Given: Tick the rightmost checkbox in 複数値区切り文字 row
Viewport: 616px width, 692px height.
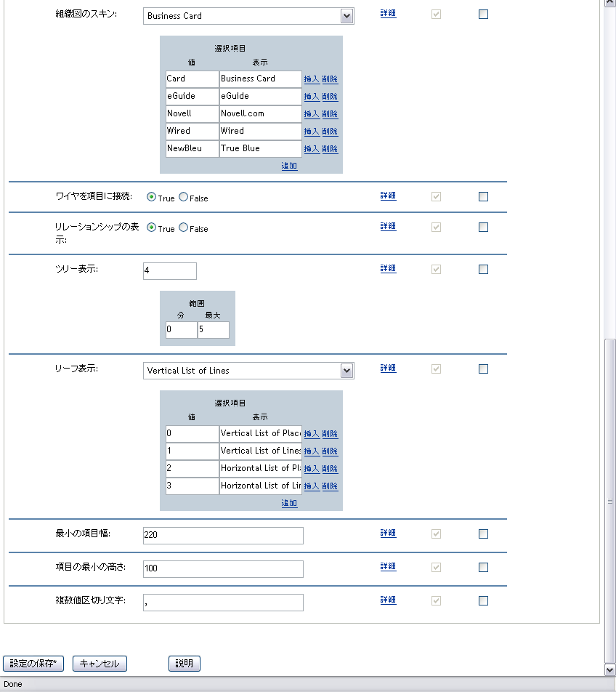Looking at the screenshot, I should [x=483, y=600].
